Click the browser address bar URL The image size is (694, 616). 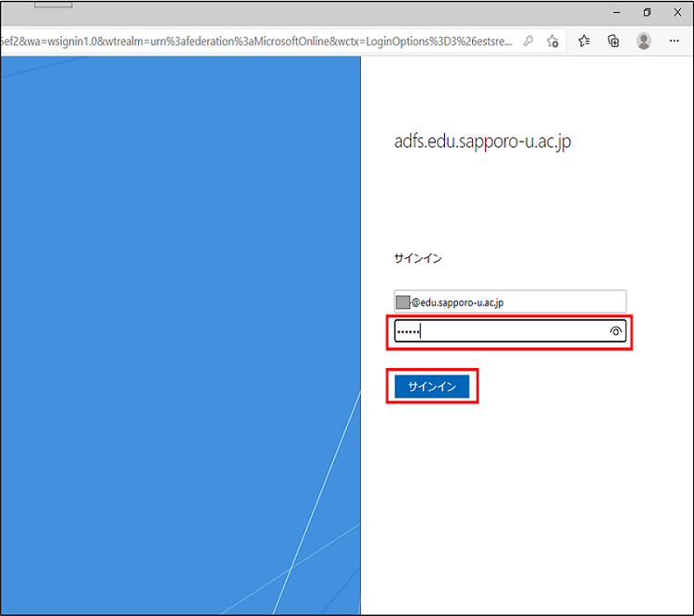click(256, 41)
